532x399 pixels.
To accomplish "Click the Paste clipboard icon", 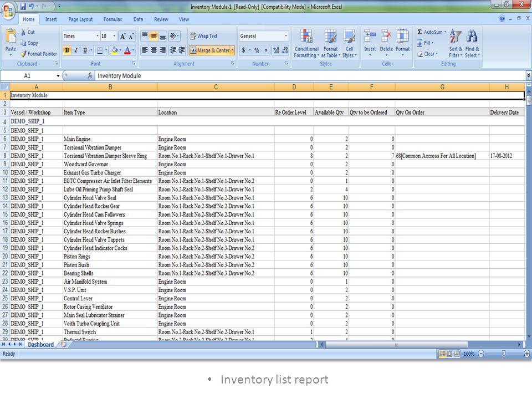I will pos(11,35).
